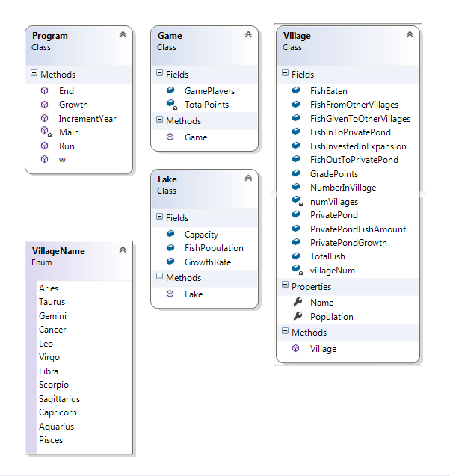Select the GrowthRate field in Lake
Image resolution: width=450 pixels, height=476 pixels.
pos(208,262)
